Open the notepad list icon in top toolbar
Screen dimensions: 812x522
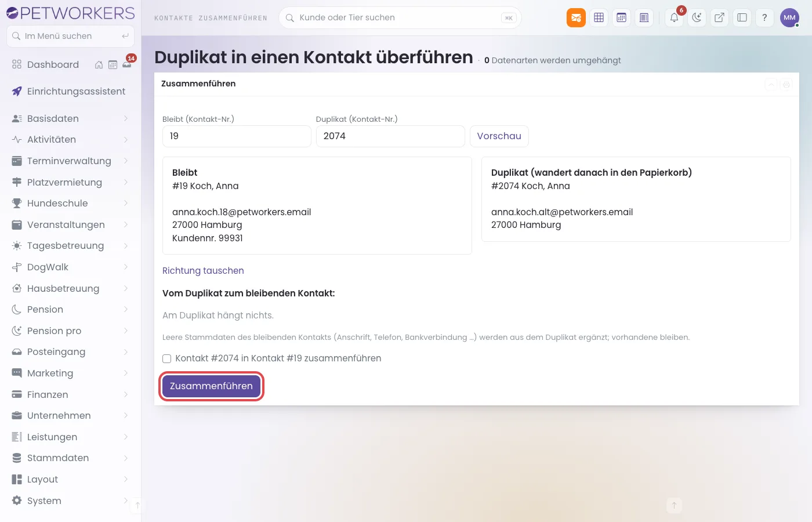click(x=644, y=17)
